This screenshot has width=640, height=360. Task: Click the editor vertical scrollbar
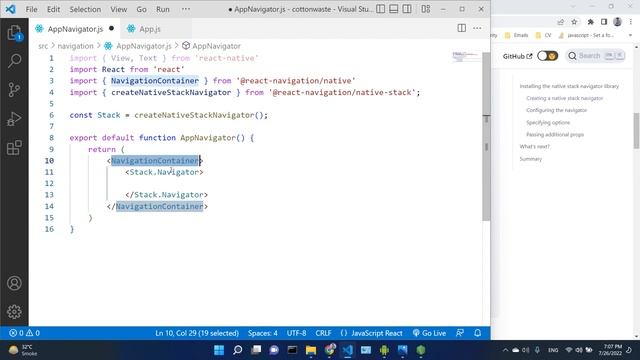(x=486, y=137)
